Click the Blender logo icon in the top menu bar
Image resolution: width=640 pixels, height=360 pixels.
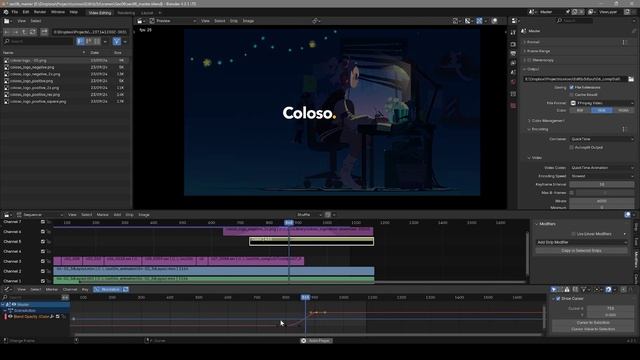pos(6,12)
